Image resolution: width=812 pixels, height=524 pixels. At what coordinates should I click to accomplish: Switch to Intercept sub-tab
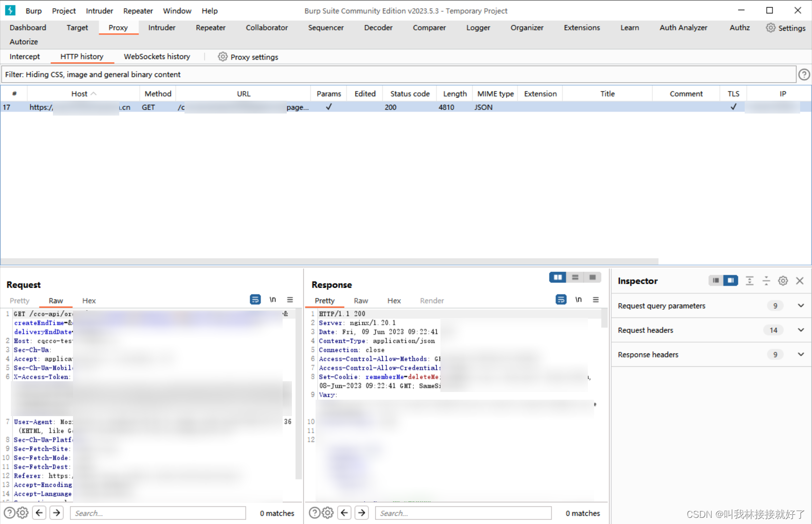coord(25,57)
